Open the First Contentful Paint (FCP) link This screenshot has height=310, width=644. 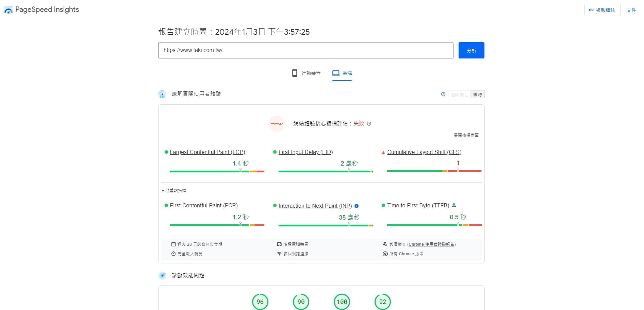tap(204, 205)
